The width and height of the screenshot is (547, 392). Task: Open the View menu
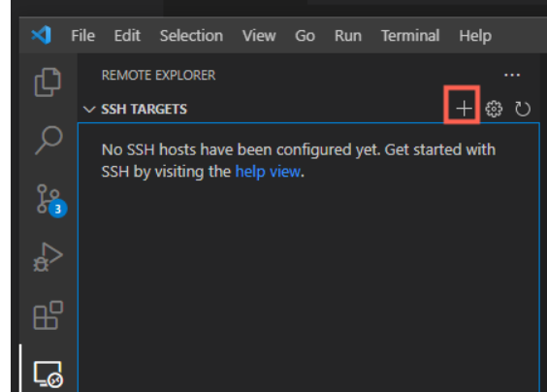click(259, 36)
